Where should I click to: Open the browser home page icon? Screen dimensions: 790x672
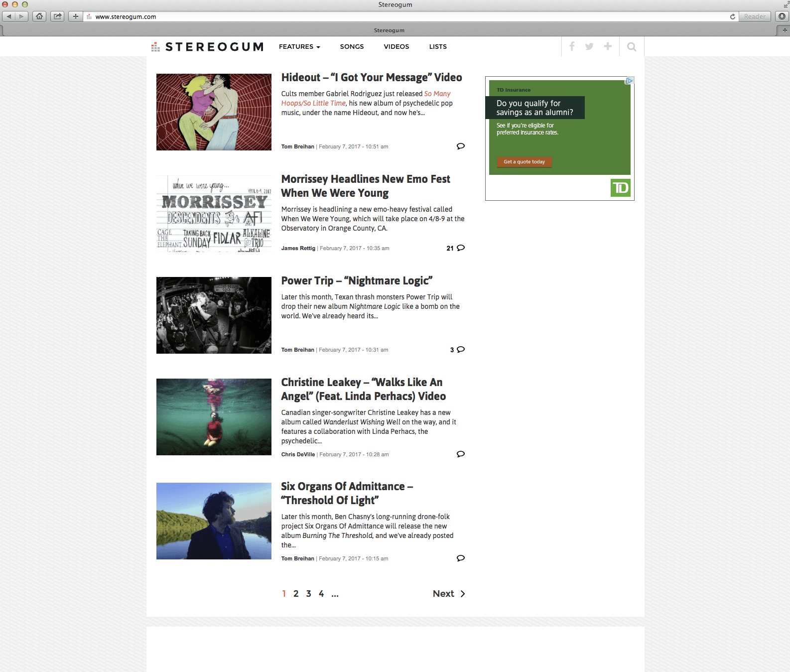[39, 16]
